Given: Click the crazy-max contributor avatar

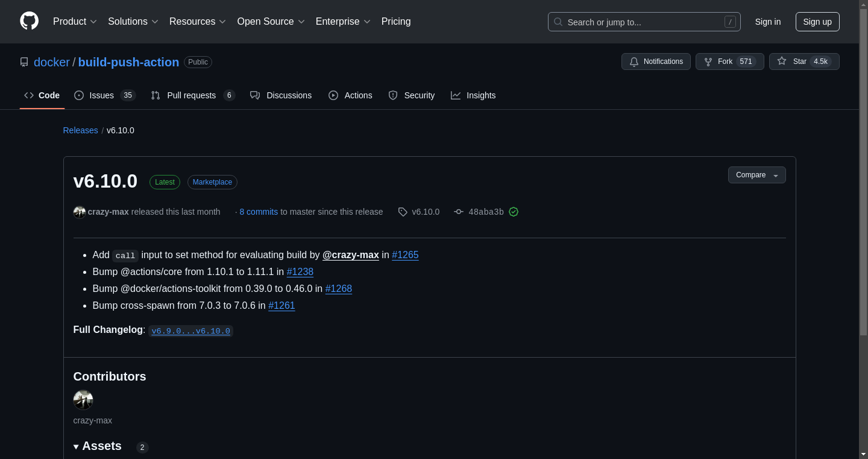Looking at the screenshot, I should (83, 400).
